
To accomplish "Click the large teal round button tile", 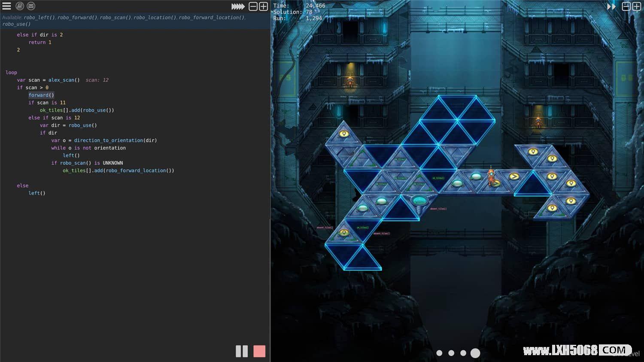I will tap(419, 200).
